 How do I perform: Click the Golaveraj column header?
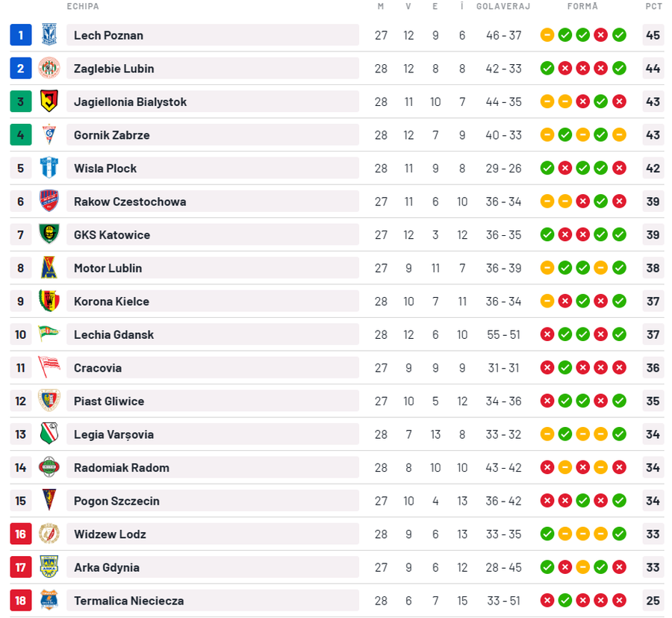click(503, 7)
